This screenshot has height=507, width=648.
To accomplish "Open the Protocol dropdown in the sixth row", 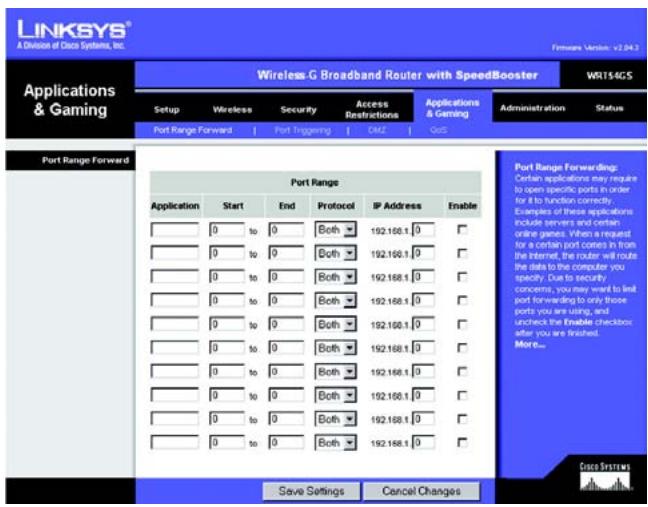I will [x=336, y=348].
